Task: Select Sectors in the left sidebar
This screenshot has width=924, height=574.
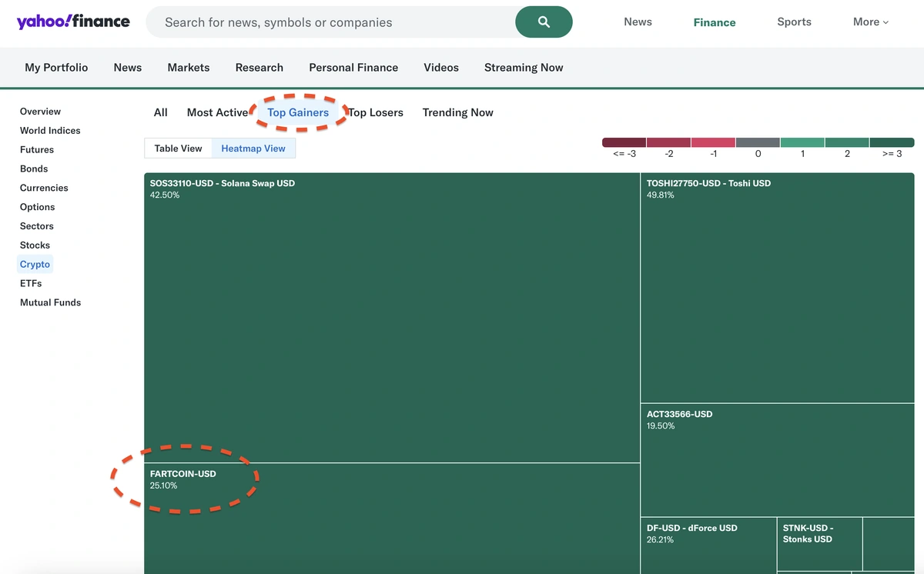Action: click(x=37, y=226)
